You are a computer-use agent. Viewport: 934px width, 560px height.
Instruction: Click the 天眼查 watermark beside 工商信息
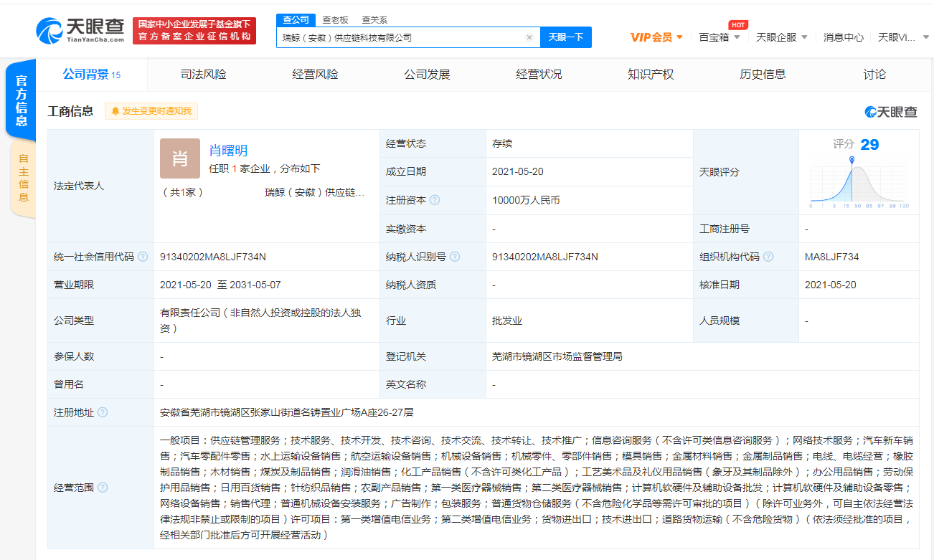[890, 113]
